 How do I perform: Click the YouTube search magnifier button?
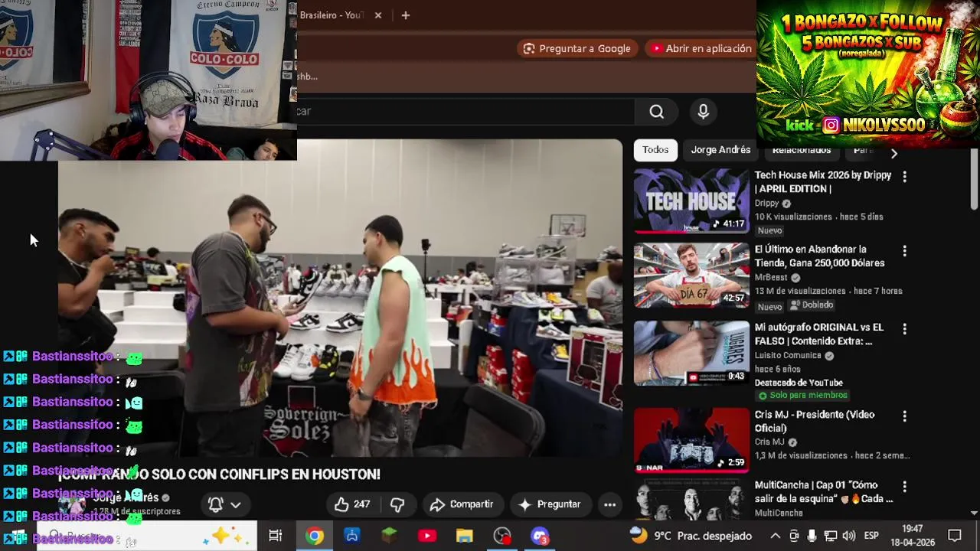[x=657, y=112]
